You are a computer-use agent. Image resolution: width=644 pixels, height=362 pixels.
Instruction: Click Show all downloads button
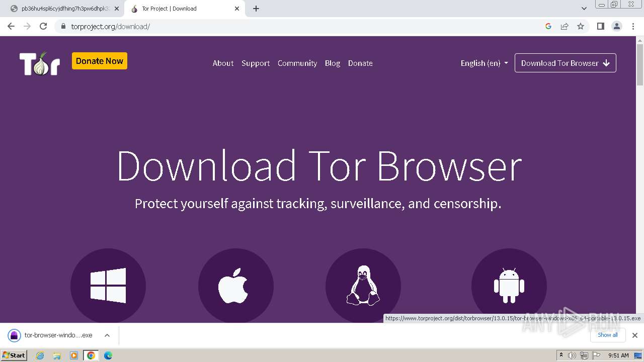tap(608, 335)
